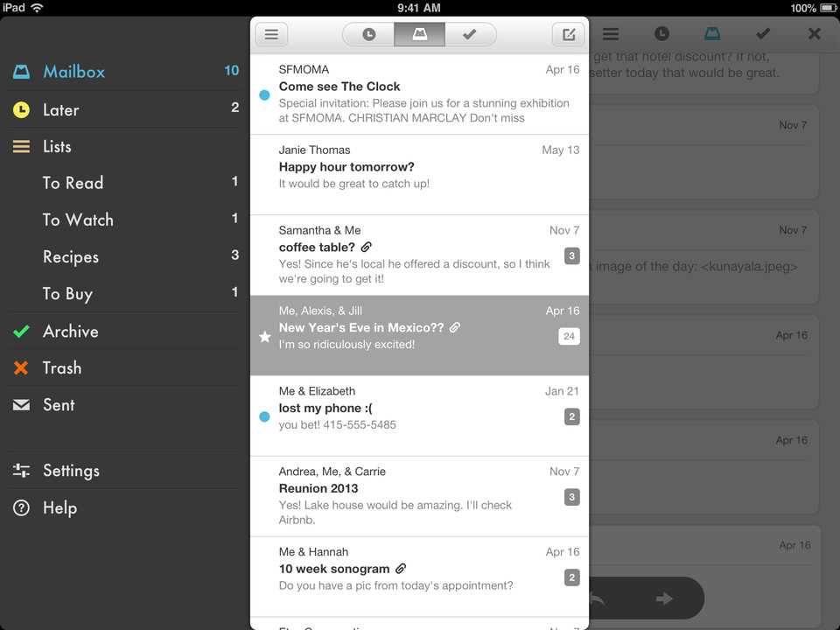Viewport: 840px width, 630px height.
Task: Click the dimmed X icon in the message toolbar
Action: pyautogui.click(x=815, y=34)
